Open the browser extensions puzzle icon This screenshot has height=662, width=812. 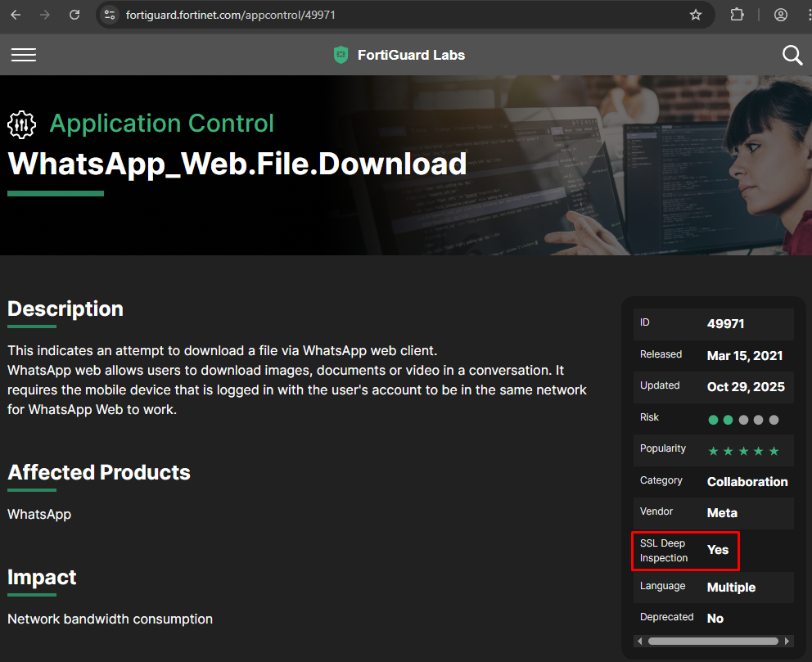pos(737,14)
